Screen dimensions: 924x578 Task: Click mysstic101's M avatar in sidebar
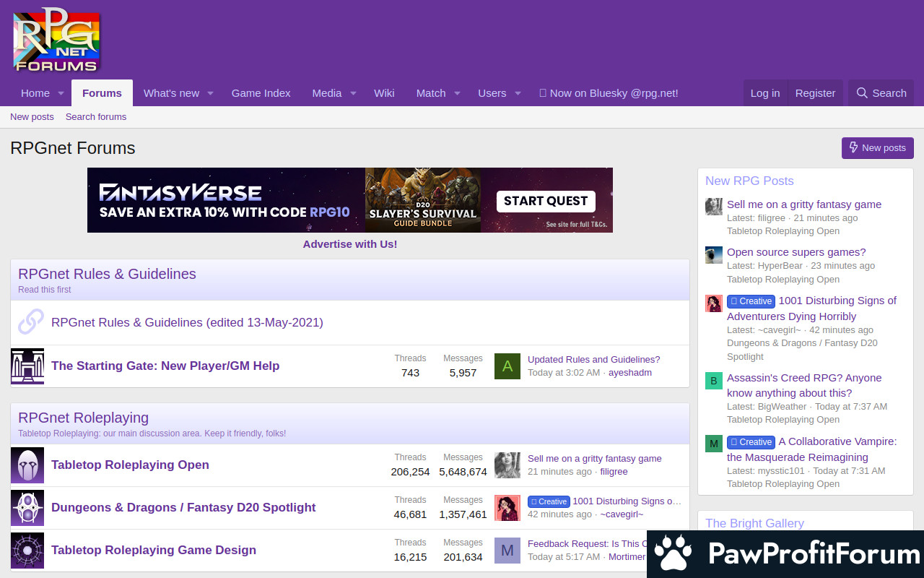pyautogui.click(x=714, y=444)
